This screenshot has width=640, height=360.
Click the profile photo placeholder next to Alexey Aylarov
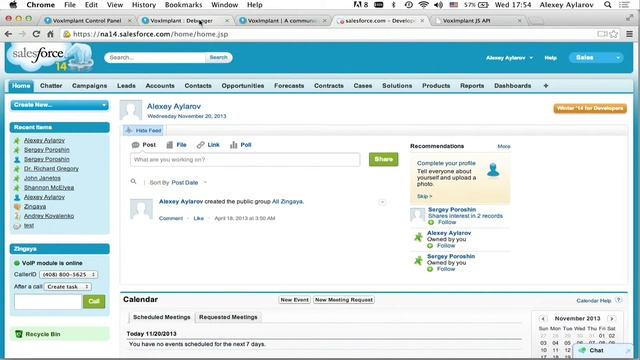[131, 110]
